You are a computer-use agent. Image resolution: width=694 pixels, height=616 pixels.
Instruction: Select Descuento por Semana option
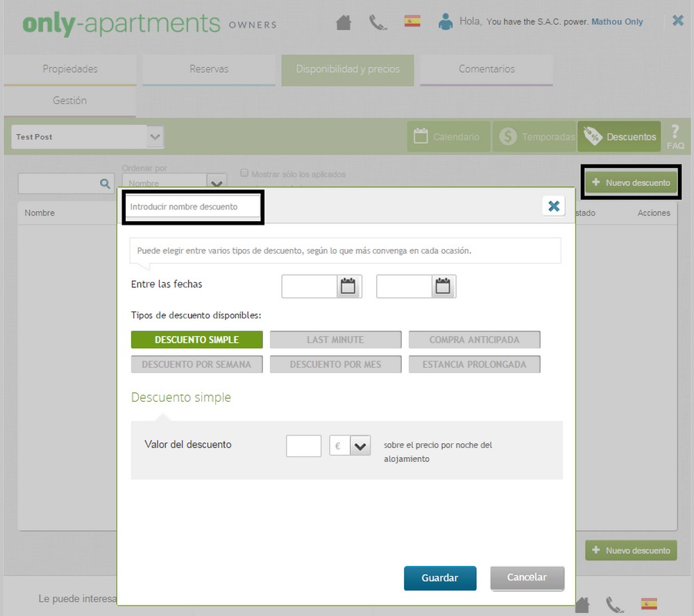[196, 364]
